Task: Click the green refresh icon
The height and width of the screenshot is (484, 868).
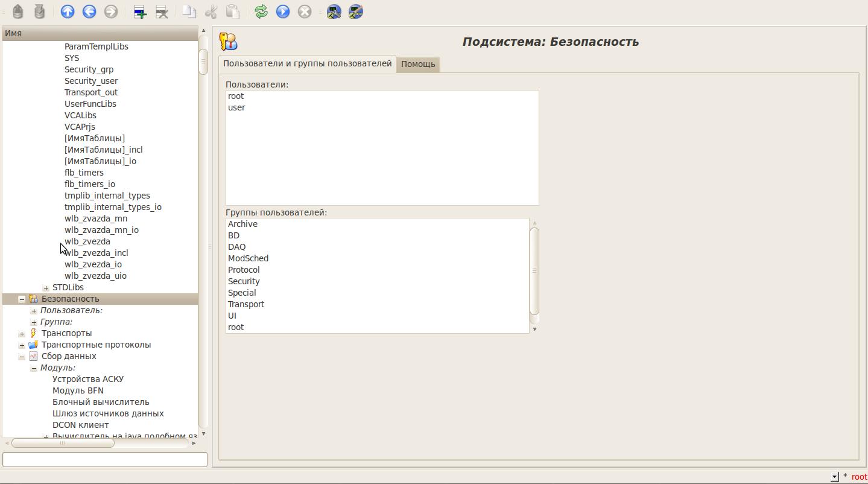Action: click(x=261, y=11)
